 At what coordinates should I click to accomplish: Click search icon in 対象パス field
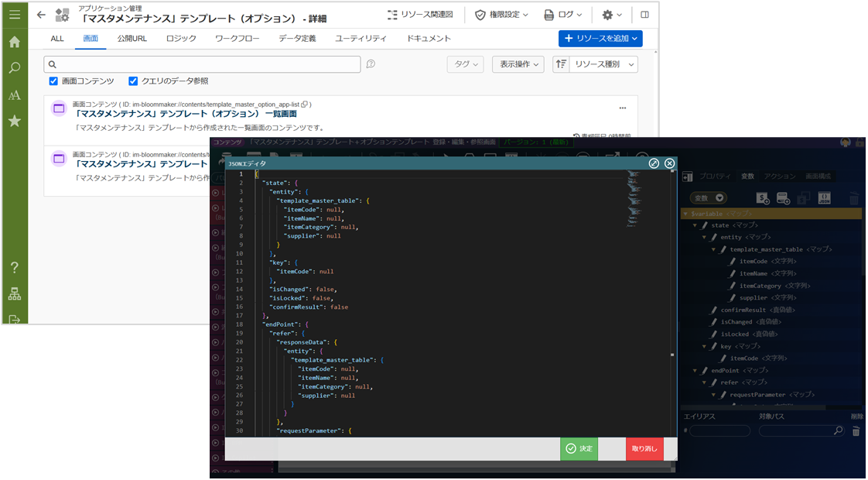pos(838,430)
